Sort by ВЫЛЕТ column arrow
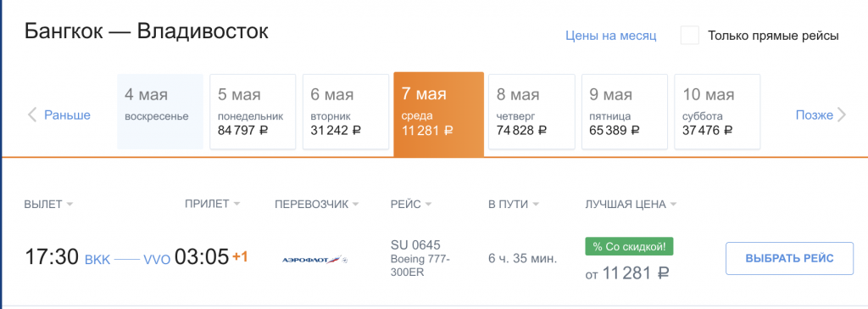This screenshot has width=868, height=309. coord(70,204)
